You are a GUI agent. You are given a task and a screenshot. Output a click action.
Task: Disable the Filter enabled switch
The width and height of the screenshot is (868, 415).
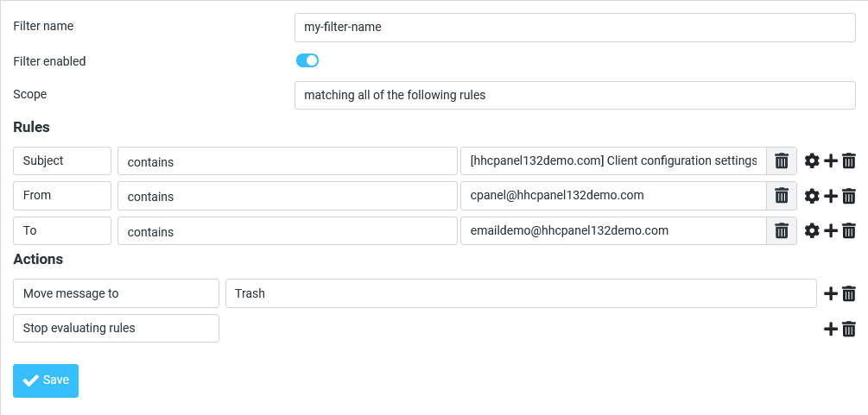point(307,60)
